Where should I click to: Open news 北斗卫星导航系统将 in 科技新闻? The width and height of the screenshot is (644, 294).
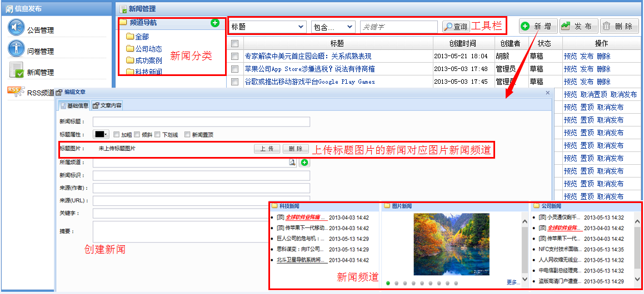click(302, 260)
